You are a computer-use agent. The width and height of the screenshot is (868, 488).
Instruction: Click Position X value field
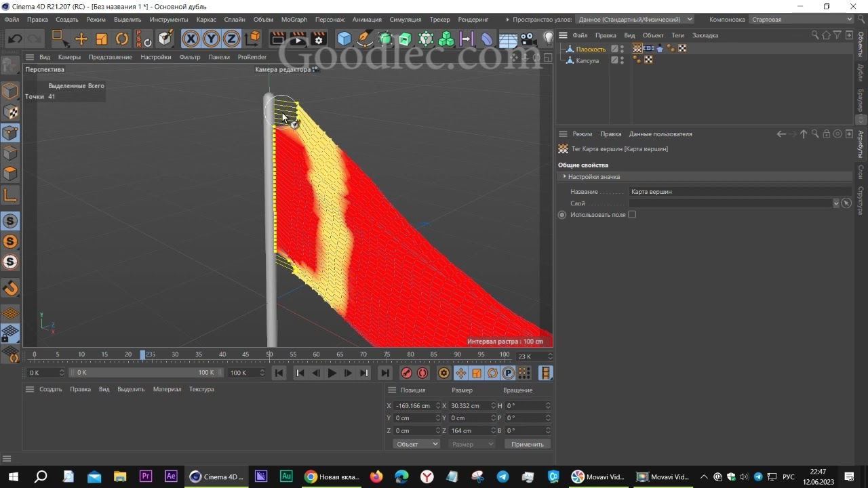415,405
